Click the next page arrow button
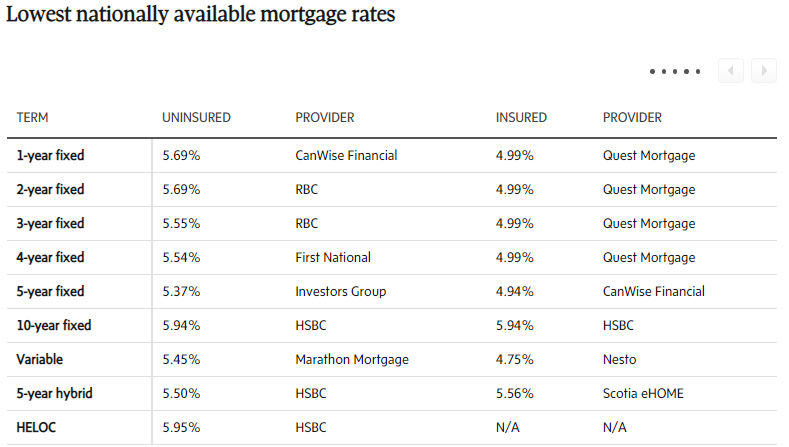 click(764, 71)
